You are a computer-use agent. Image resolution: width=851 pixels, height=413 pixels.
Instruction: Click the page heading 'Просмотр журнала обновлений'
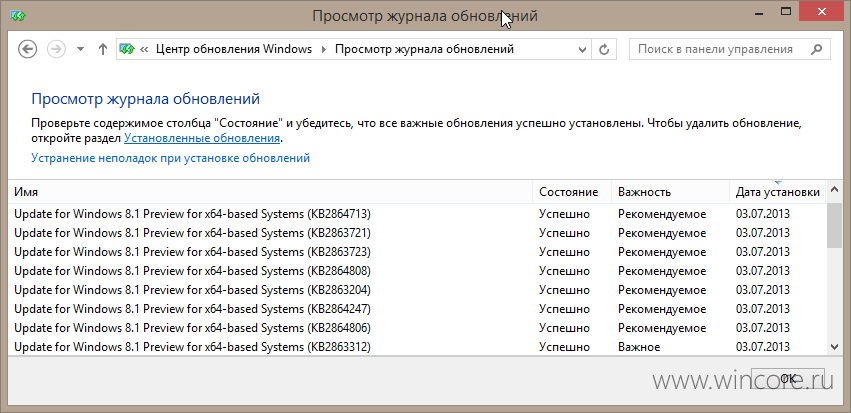(x=145, y=99)
